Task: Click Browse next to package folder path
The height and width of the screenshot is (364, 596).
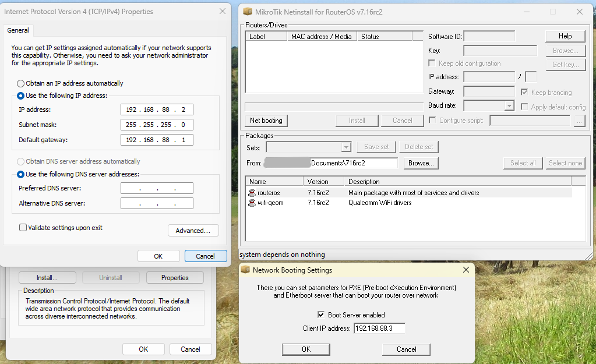Action: pos(421,163)
